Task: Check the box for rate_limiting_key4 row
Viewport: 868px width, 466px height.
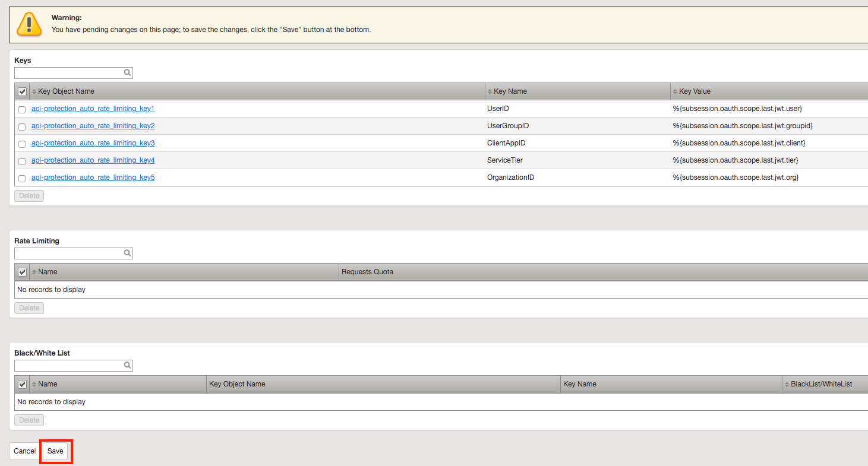Action: click(22, 161)
